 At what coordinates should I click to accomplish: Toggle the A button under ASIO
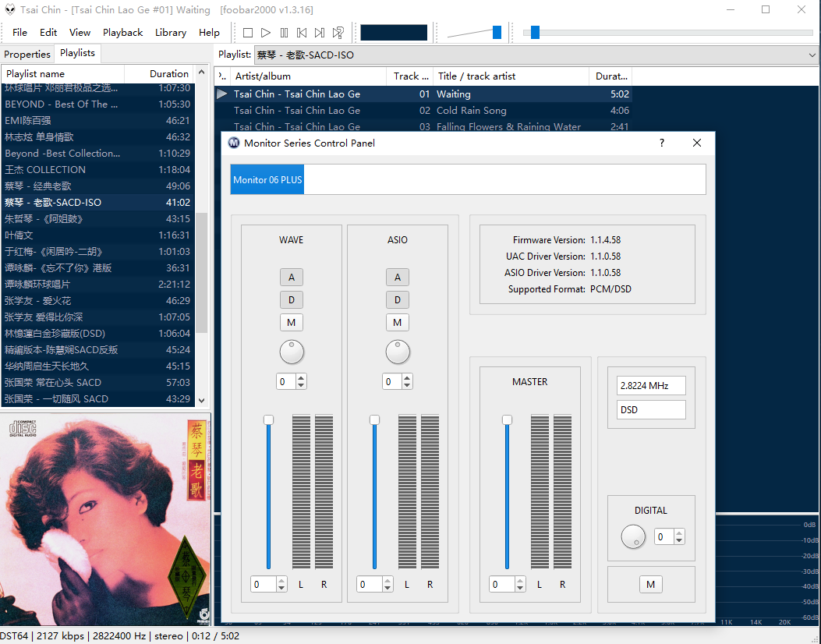398,278
